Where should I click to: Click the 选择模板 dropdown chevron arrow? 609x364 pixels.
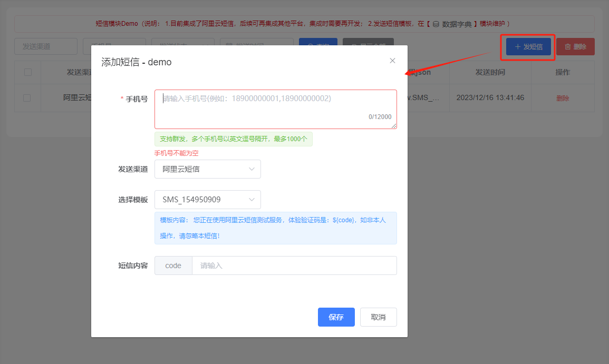[x=252, y=200]
